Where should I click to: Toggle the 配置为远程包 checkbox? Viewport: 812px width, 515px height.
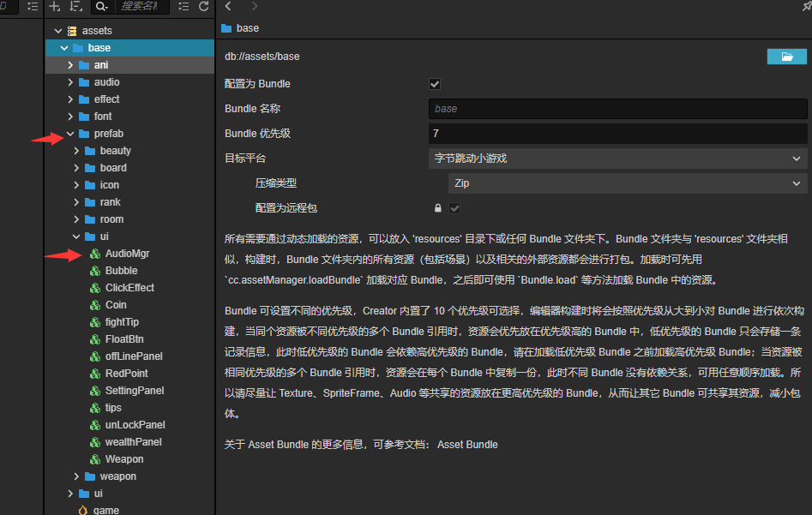click(454, 208)
